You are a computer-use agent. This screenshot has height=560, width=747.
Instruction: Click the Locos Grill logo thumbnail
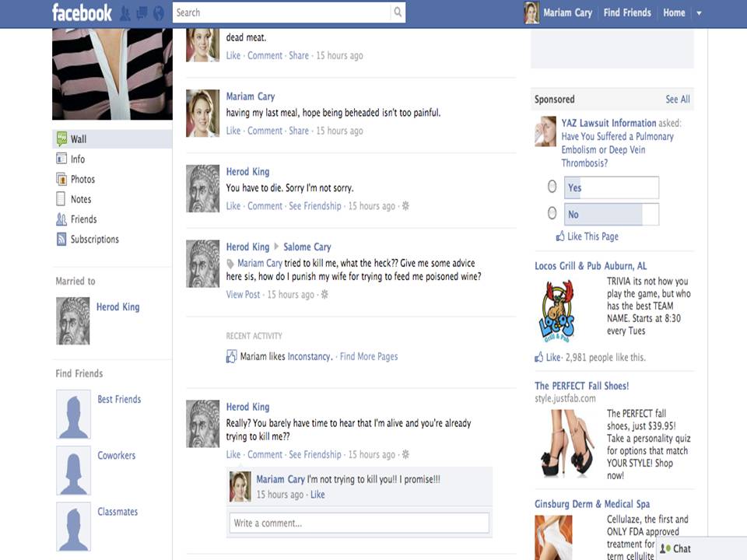(556, 310)
